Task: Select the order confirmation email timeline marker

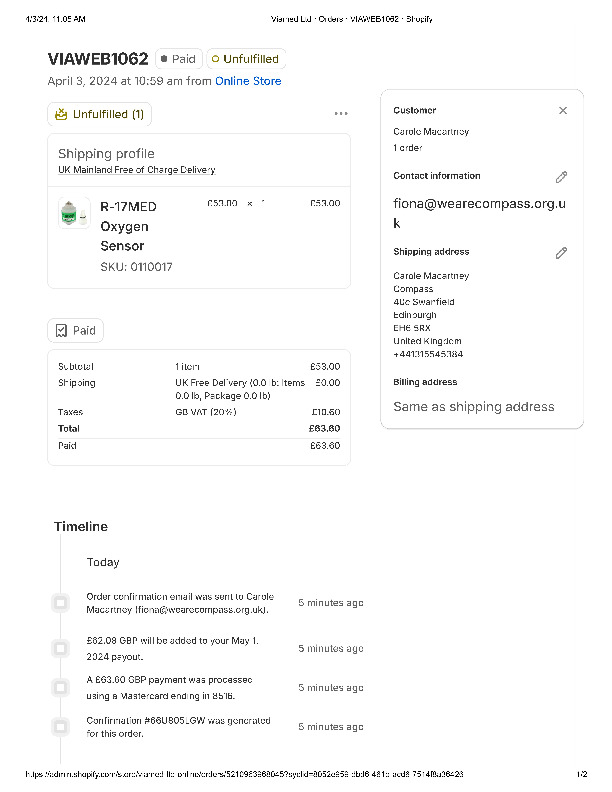Action: pyautogui.click(x=61, y=603)
